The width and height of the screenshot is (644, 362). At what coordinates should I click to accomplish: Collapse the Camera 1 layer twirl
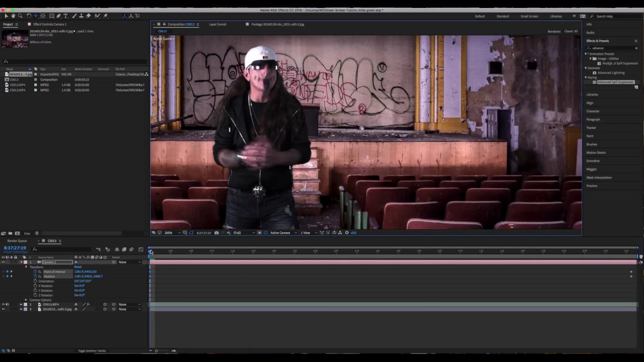coord(21,262)
